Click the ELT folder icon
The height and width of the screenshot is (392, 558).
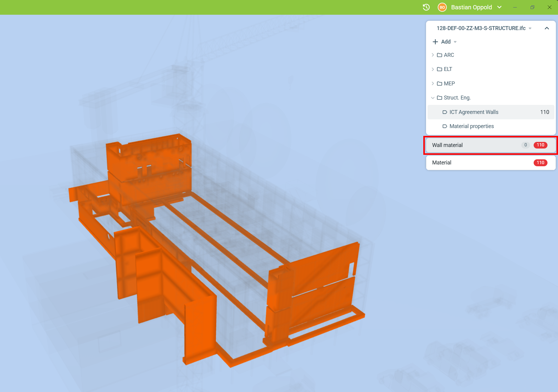440,69
